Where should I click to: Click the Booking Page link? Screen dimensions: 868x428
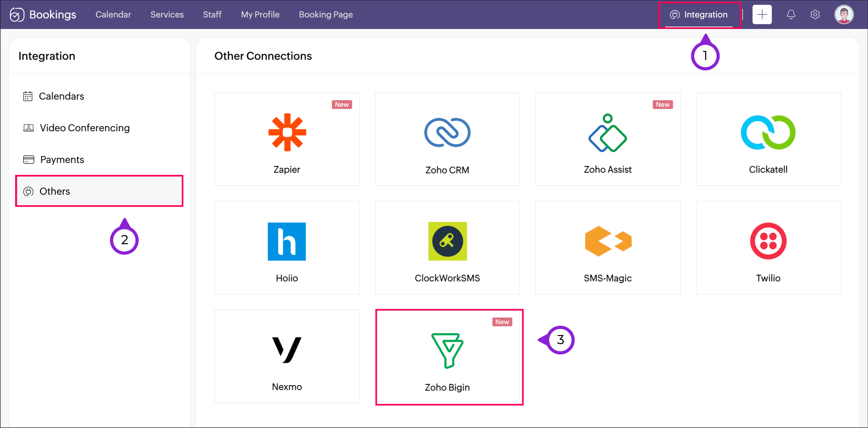[326, 14]
